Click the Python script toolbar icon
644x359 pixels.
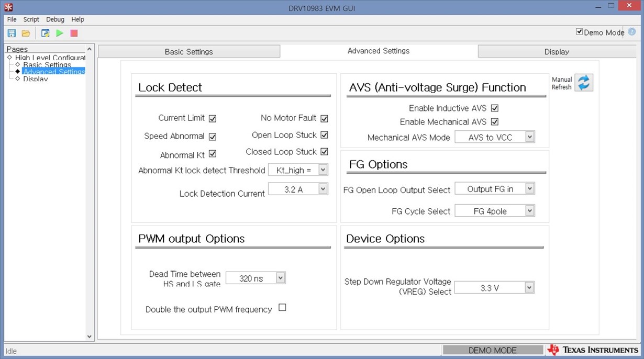pyautogui.click(x=46, y=33)
